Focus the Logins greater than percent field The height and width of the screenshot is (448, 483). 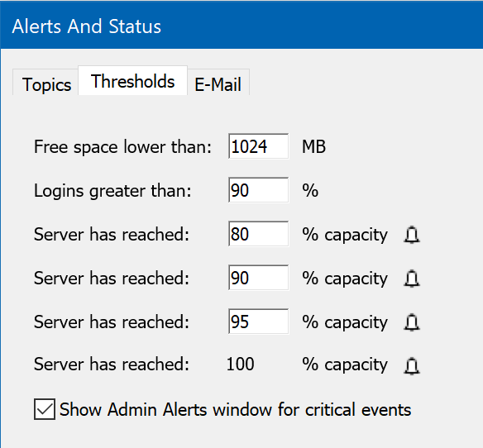click(258, 190)
